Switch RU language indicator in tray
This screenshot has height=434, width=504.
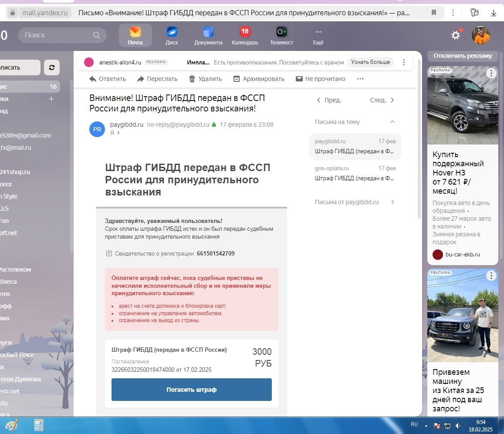coord(414,425)
